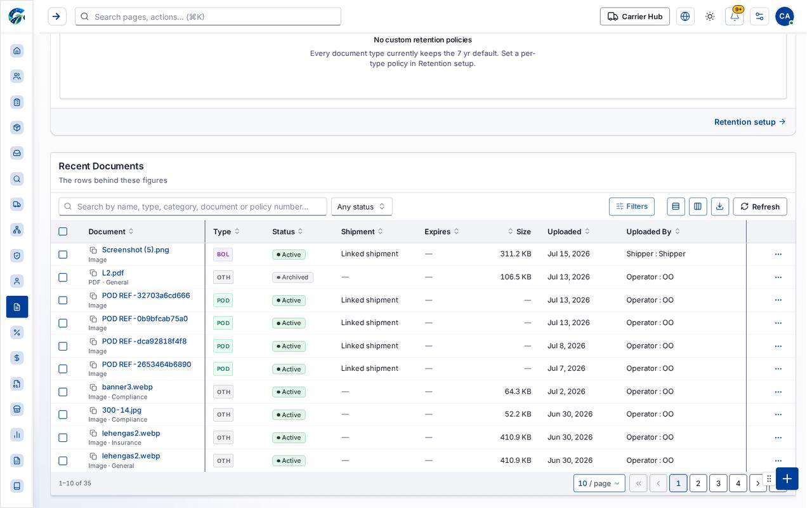Click the download export icon beside Refresh
Viewport: 812px width, 508px height.
(x=720, y=206)
